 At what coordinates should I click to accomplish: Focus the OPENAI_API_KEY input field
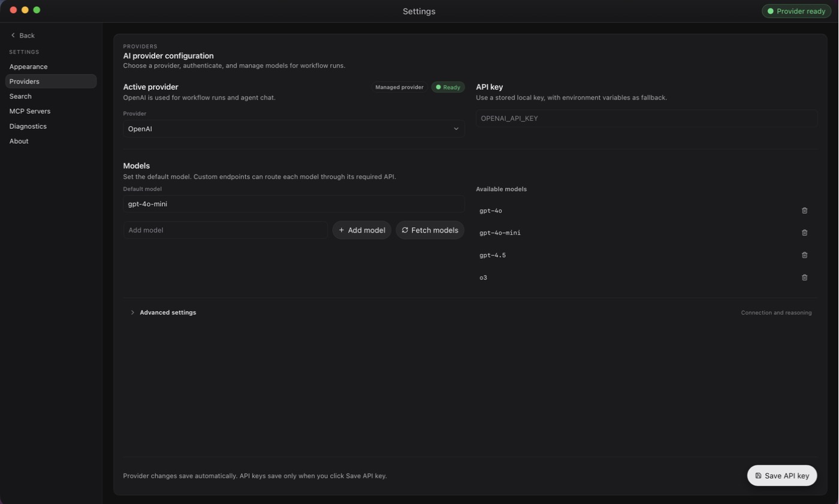click(647, 119)
